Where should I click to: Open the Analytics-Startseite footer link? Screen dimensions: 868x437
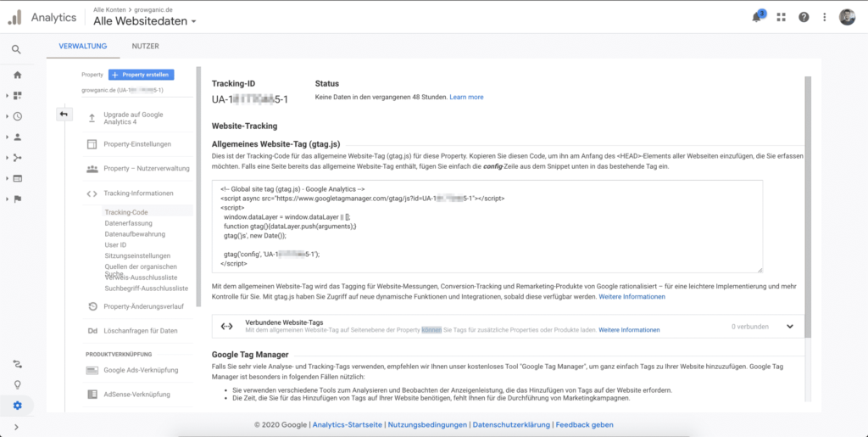coord(347,425)
